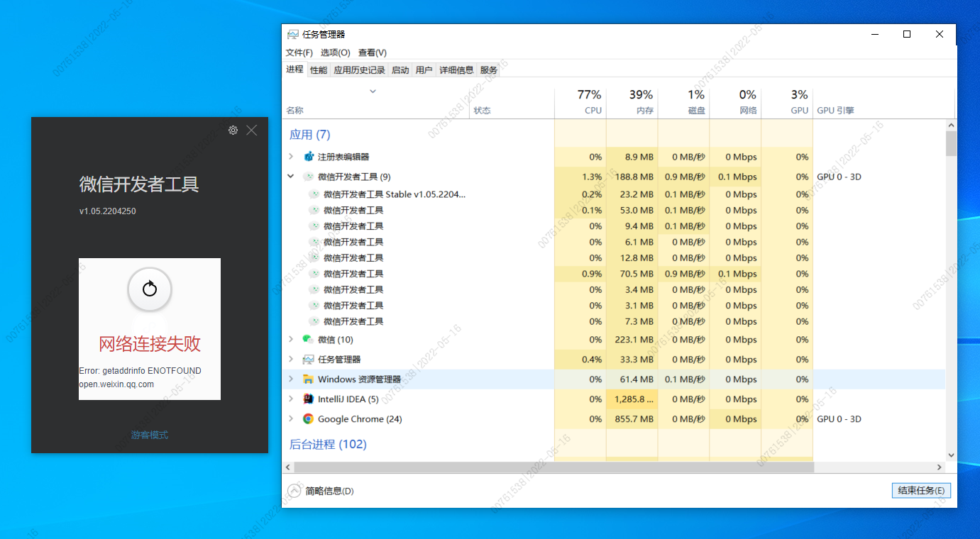
Task: Collapse the 微信开发者工具 (9) group
Action: pyautogui.click(x=291, y=177)
